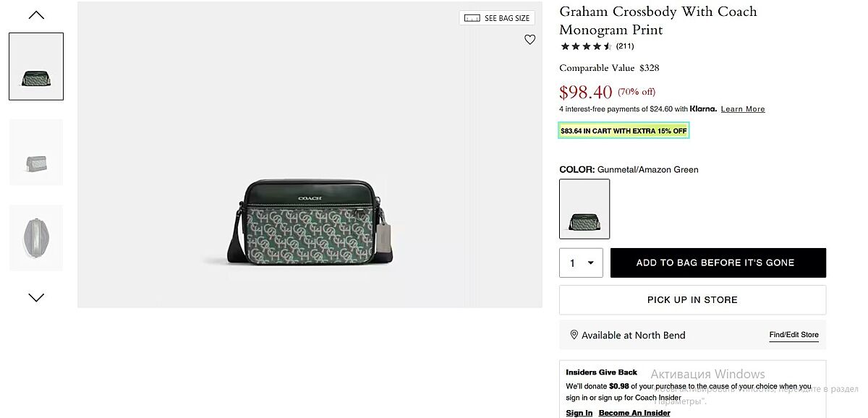Image resolution: width=868 pixels, height=418 pixels.
Task: Click the Sign In link
Action: 579,413
